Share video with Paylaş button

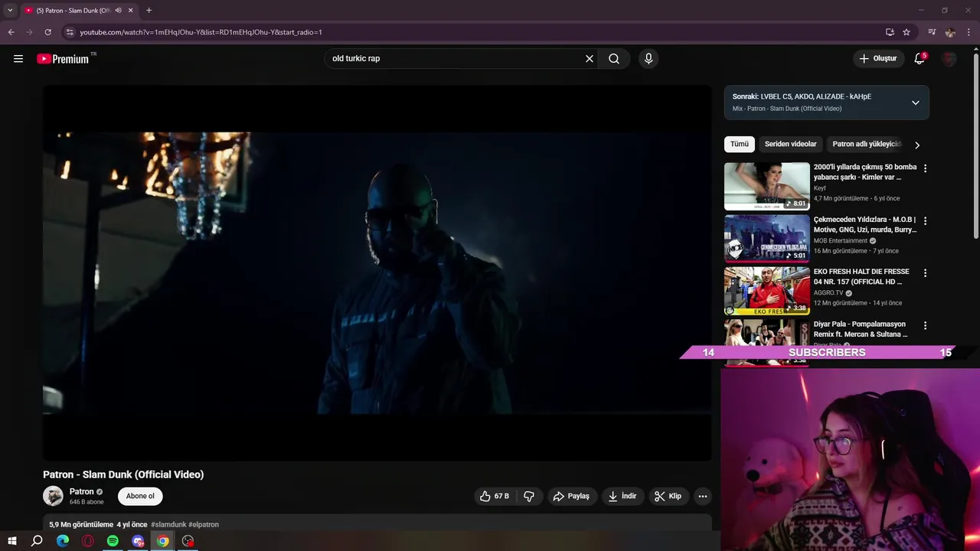coord(572,496)
